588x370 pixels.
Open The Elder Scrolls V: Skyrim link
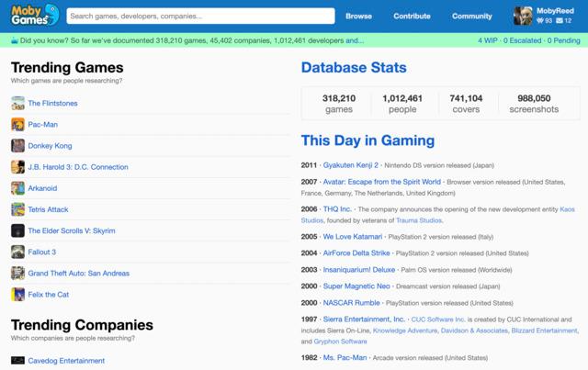72,230
